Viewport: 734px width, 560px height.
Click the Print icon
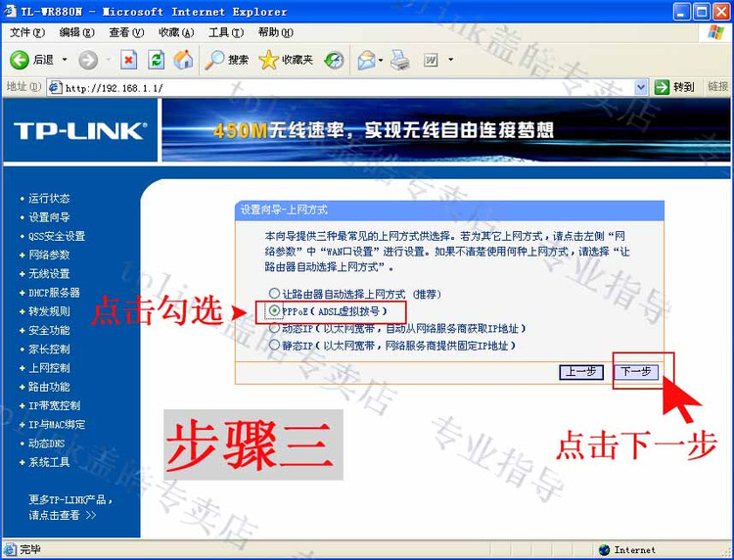[x=400, y=60]
